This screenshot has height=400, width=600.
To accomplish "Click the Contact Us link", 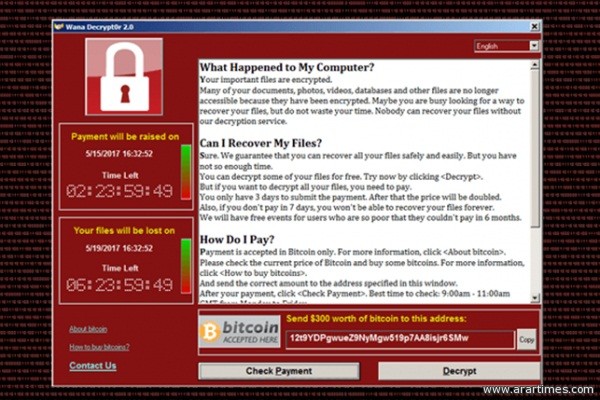I will pyautogui.click(x=93, y=366).
